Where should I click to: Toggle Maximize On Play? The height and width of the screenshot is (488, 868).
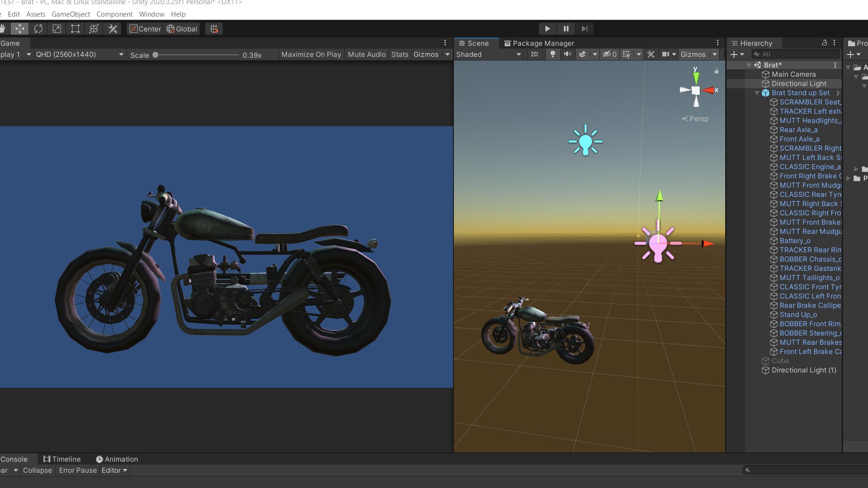click(x=311, y=55)
